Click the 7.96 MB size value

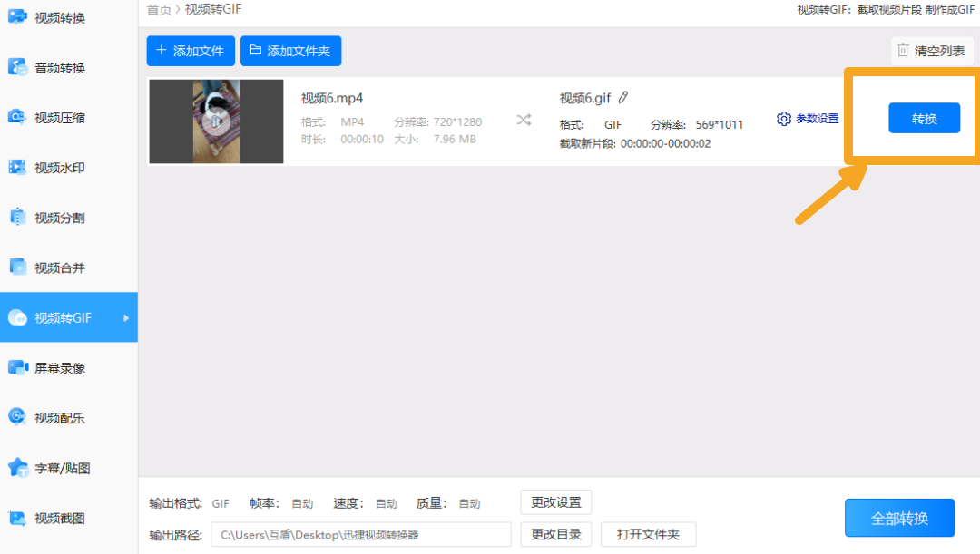click(x=455, y=140)
